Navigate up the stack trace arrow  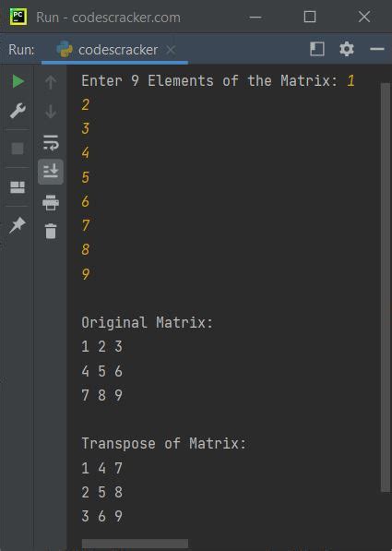point(51,82)
